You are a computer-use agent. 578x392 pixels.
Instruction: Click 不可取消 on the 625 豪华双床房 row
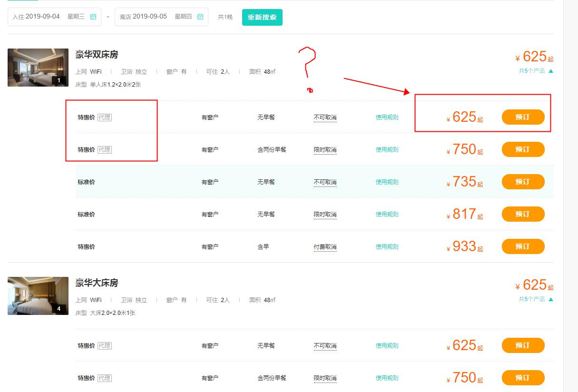pyautogui.click(x=325, y=118)
